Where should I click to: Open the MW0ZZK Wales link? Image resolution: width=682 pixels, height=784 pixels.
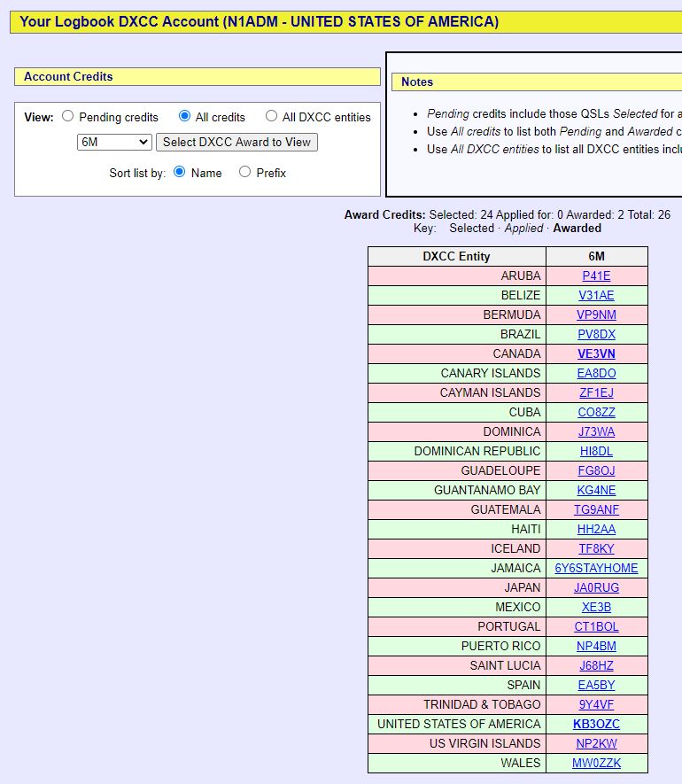click(596, 764)
